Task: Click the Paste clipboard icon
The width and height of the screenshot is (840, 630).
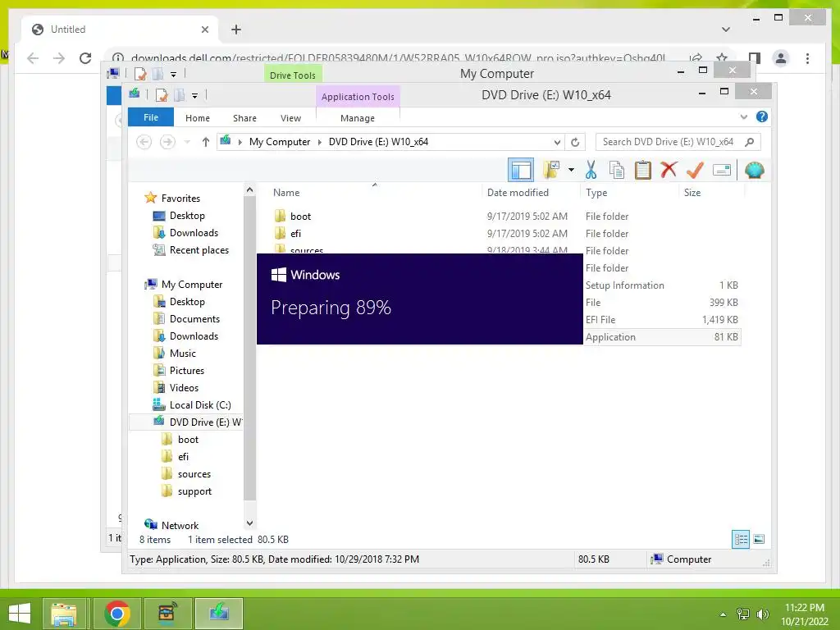Action: (x=643, y=171)
